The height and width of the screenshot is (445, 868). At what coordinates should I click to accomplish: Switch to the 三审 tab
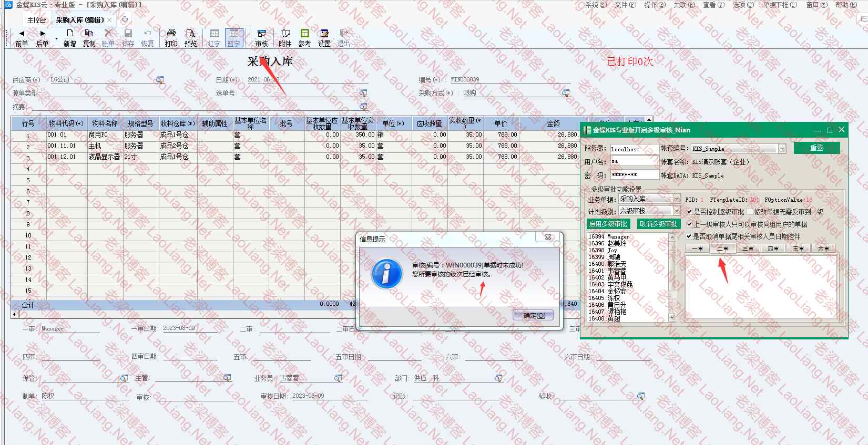click(748, 249)
